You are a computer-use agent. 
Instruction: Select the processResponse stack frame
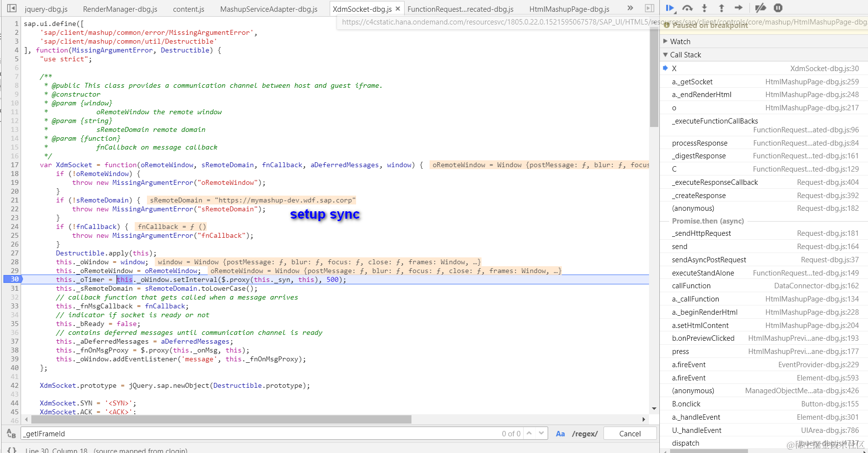click(764, 143)
